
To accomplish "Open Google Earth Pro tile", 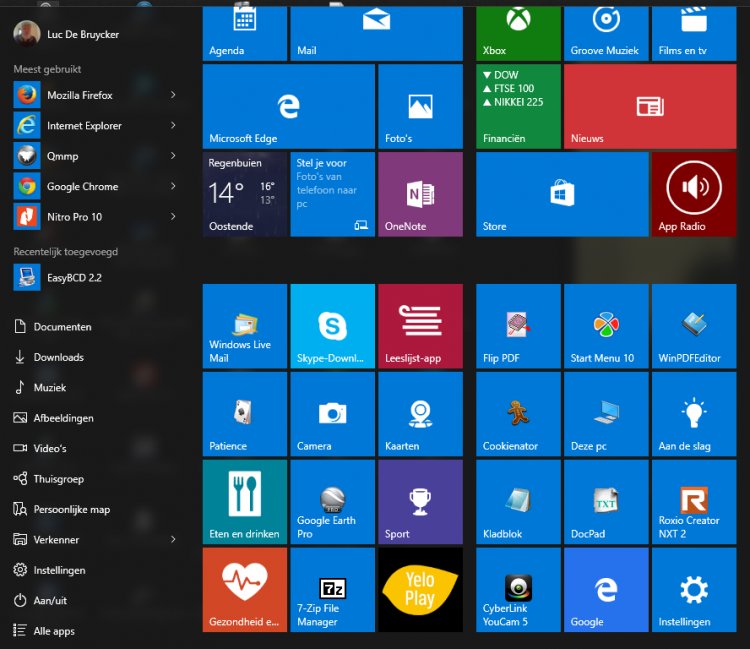I will 332,501.
